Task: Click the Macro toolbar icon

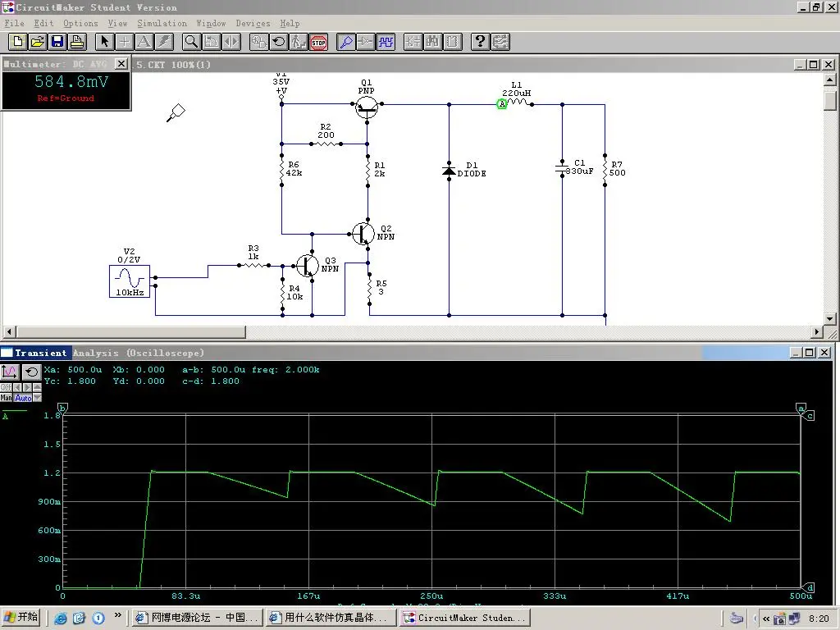Action: (x=453, y=42)
